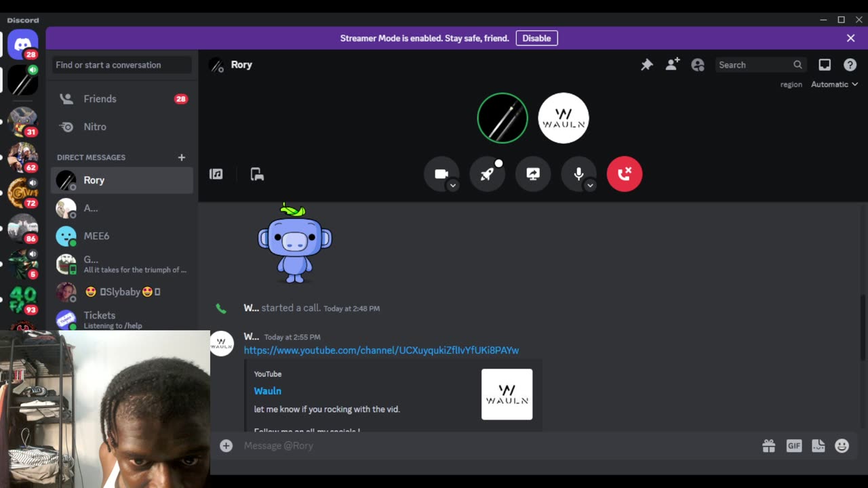Pop out call window icon
The image size is (868, 488).
[257, 174]
